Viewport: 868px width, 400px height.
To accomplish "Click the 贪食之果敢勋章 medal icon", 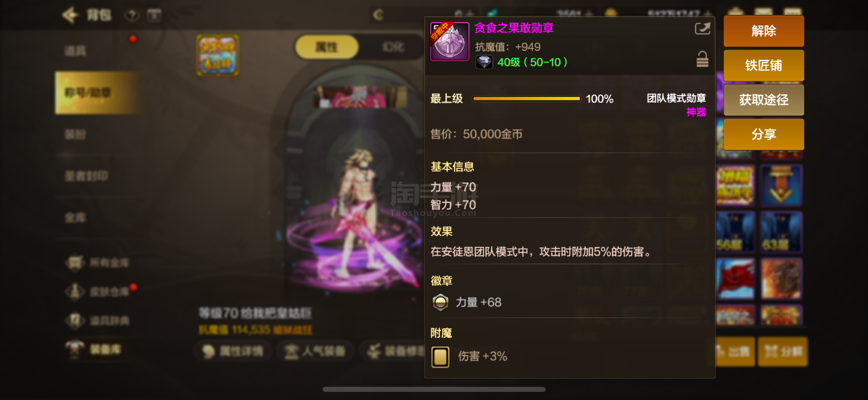I will (450, 41).
